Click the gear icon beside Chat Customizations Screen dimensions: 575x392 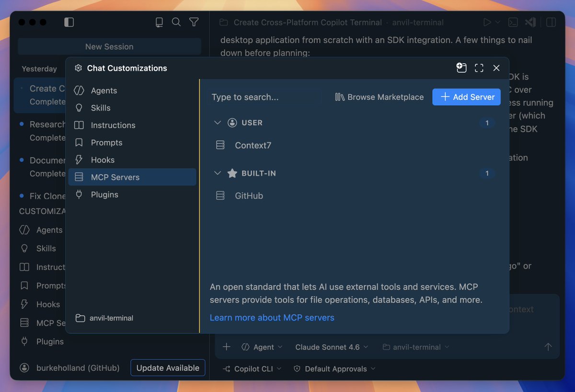(78, 68)
